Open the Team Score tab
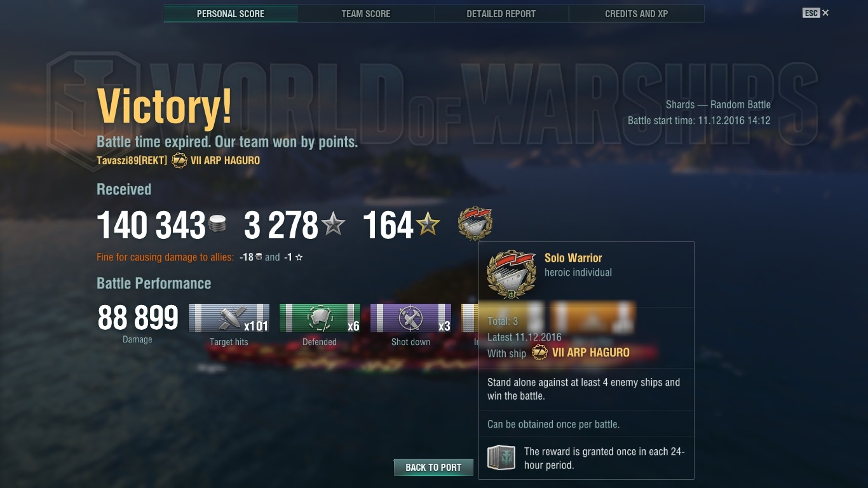This screenshot has height=488, width=868. click(x=366, y=13)
